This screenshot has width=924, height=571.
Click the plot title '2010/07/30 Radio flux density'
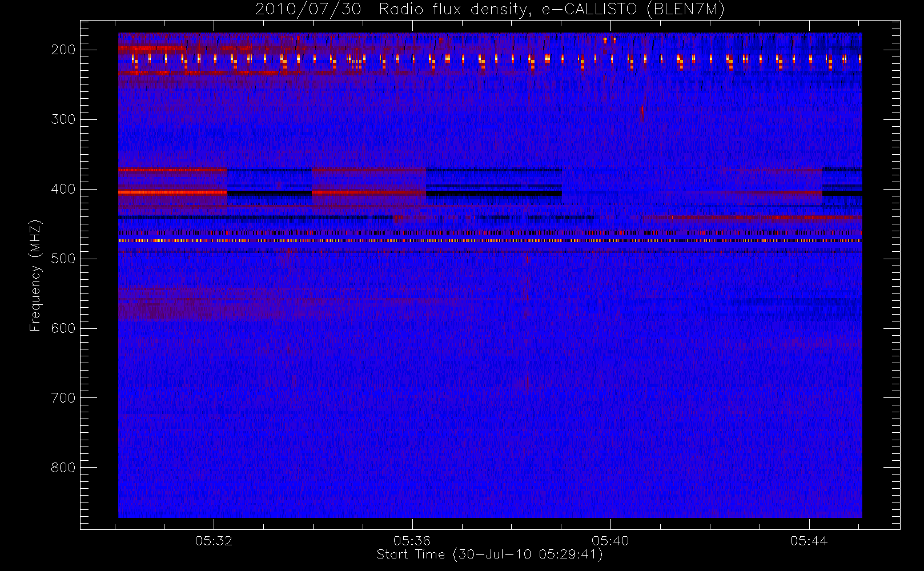489,9
